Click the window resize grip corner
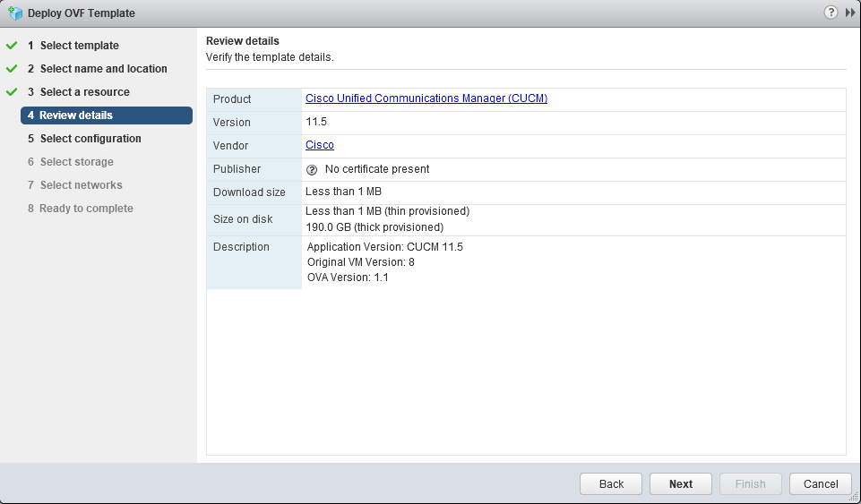The width and height of the screenshot is (861, 504). pos(855,498)
